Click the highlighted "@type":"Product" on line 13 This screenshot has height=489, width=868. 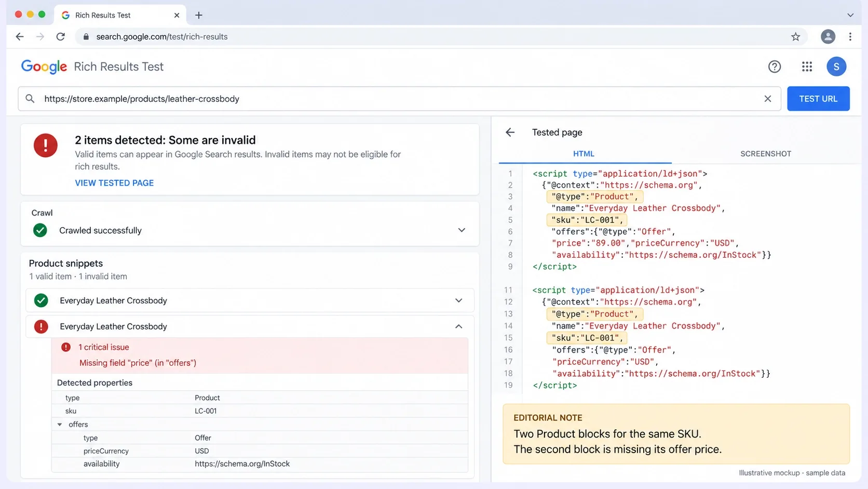point(595,314)
